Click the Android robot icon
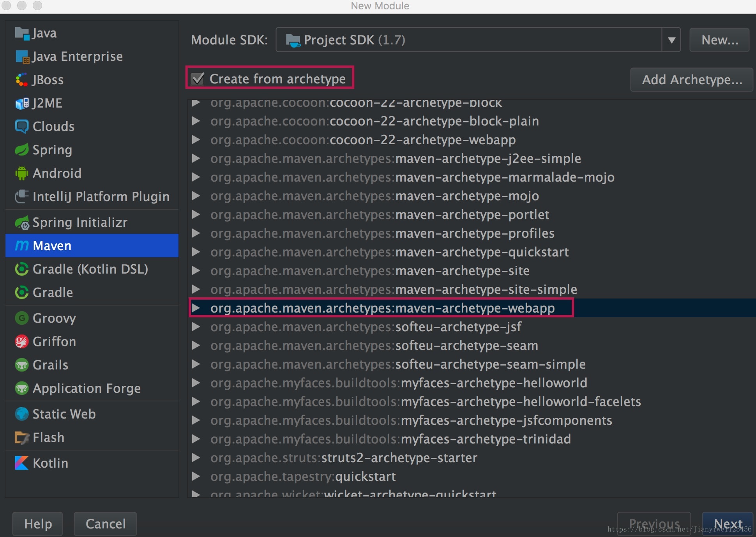756x537 pixels. point(22,173)
